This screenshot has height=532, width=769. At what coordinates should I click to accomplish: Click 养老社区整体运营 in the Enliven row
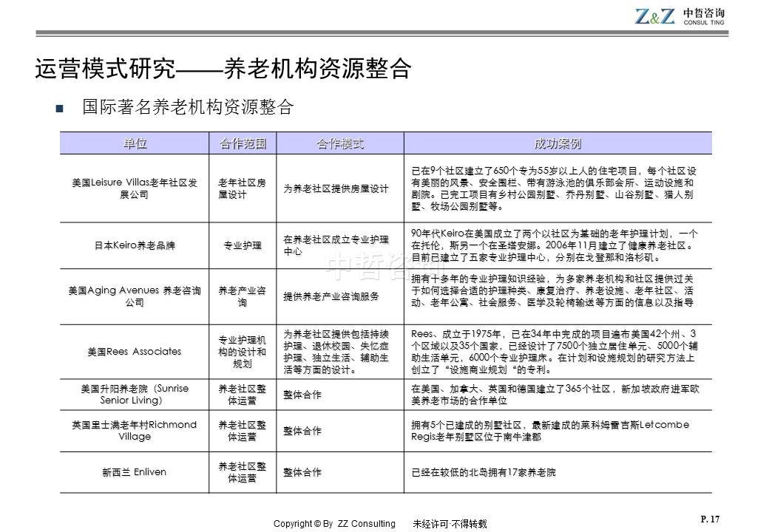click(x=243, y=471)
